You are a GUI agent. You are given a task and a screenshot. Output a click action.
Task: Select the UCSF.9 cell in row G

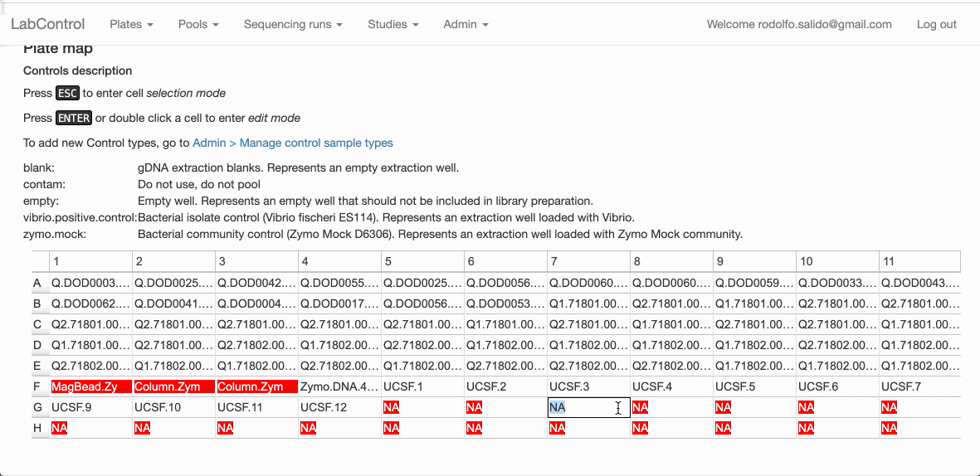click(x=90, y=407)
